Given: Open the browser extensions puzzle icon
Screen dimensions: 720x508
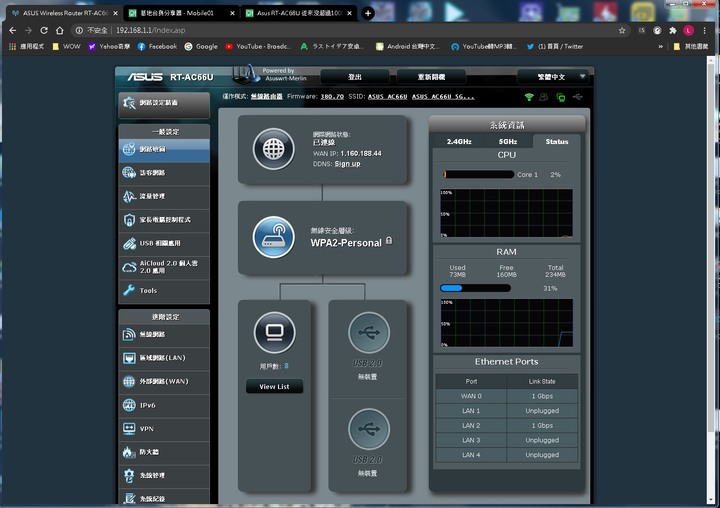Looking at the screenshot, I should [673, 30].
